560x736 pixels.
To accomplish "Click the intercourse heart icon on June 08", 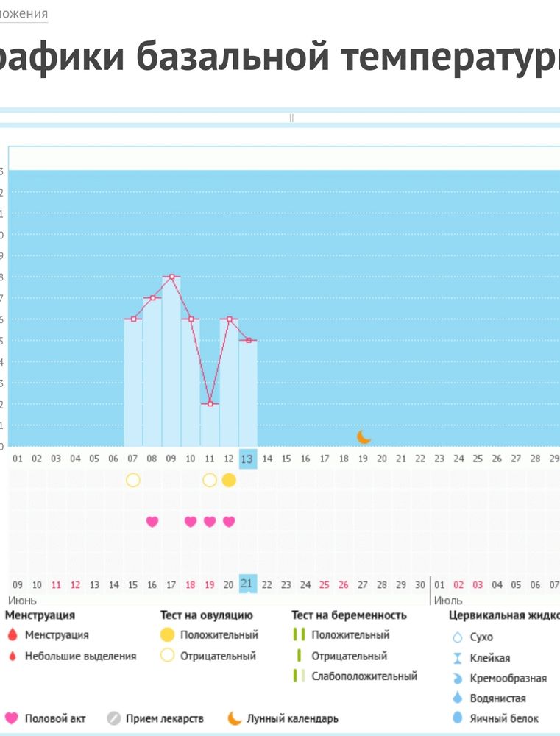I will tap(152, 522).
